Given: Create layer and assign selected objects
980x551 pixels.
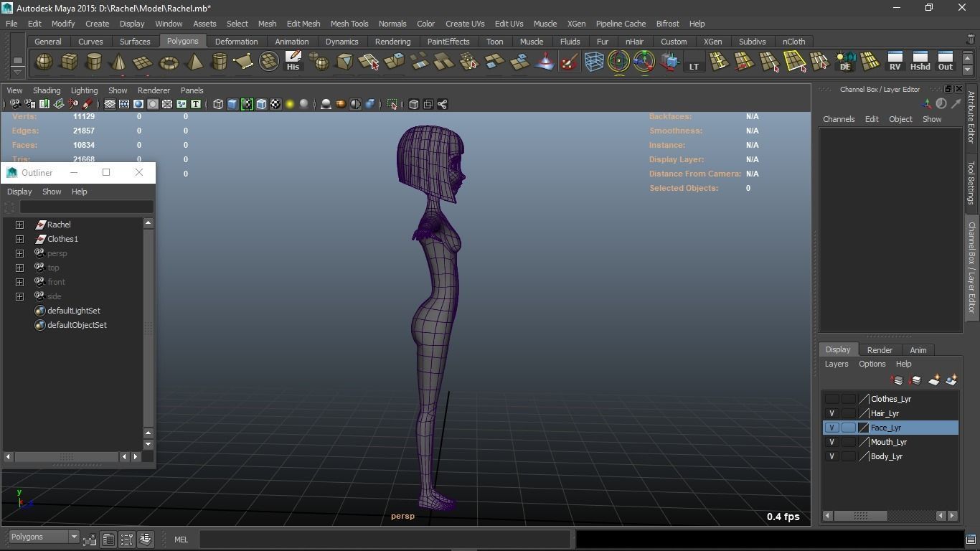Looking at the screenshot, I should click(951, 380).
